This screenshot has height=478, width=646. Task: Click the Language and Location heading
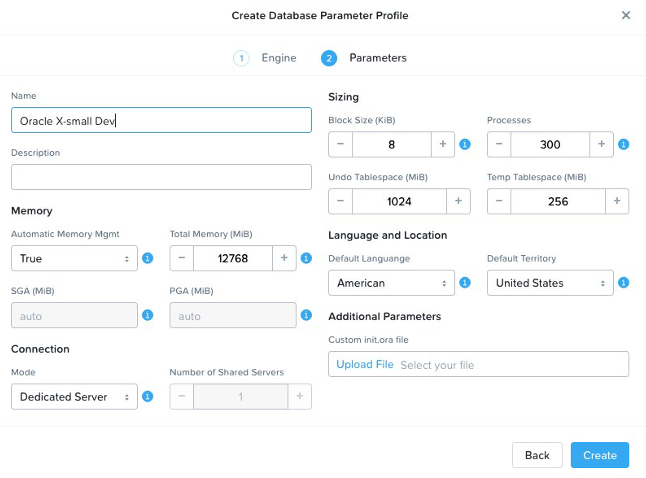click(388, 235)
